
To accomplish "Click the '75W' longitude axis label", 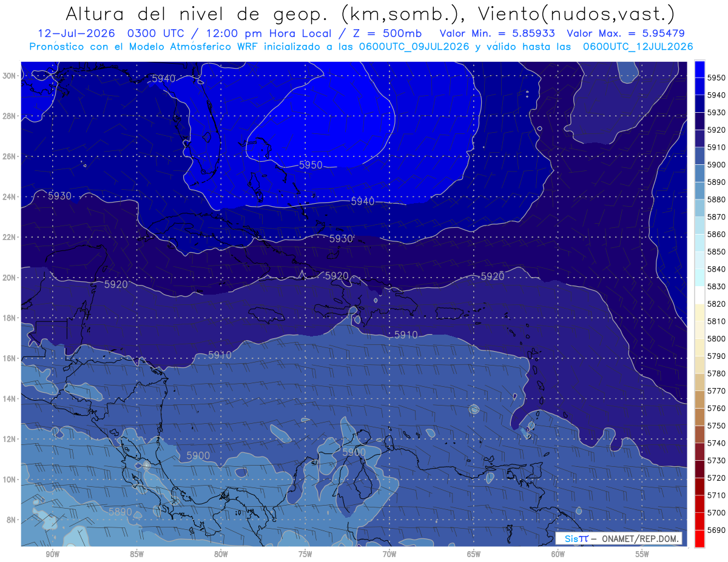I will click(x=305, y=554).
